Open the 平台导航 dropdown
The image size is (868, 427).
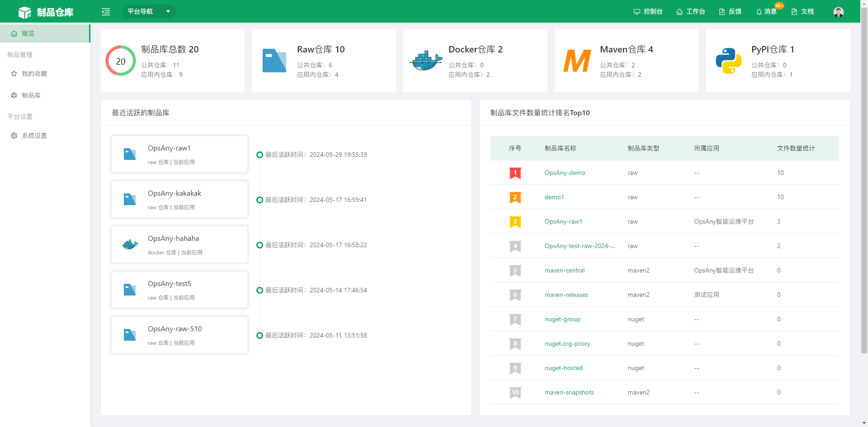click(x=149, y=11)
